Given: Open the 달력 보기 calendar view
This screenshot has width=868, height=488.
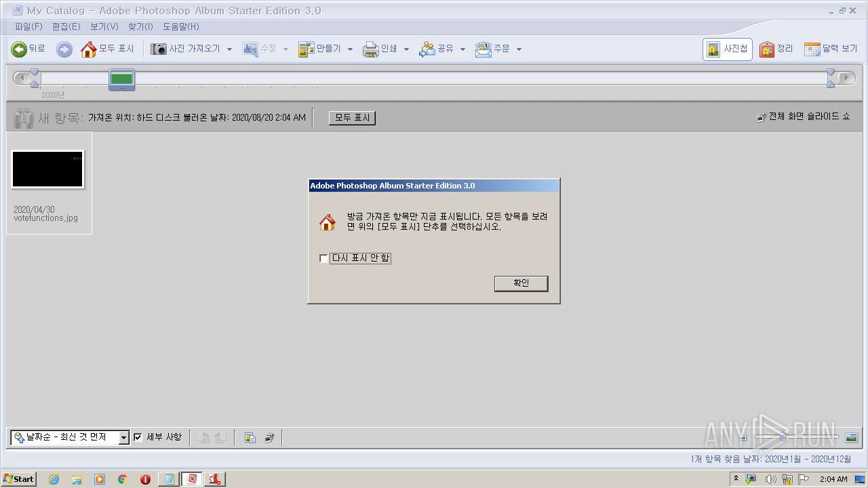Looking at the screenshot, I should click(831, 49).
